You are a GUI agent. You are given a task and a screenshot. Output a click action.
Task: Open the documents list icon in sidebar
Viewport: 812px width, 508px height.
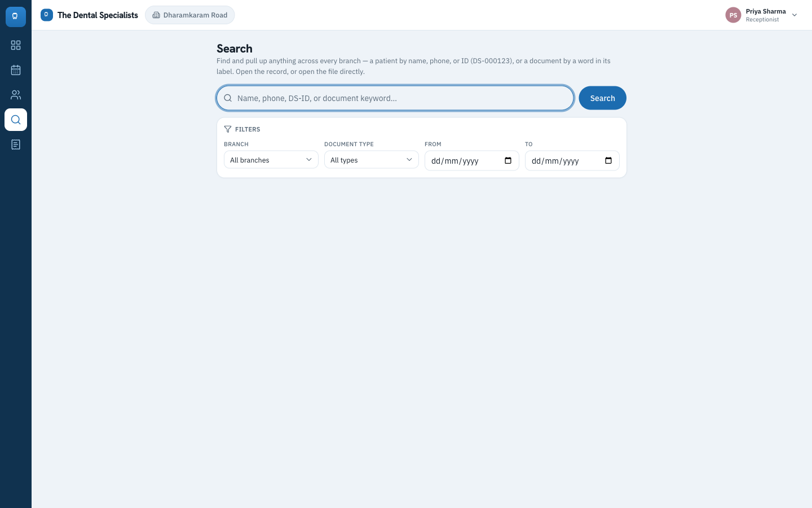(16, 144)
